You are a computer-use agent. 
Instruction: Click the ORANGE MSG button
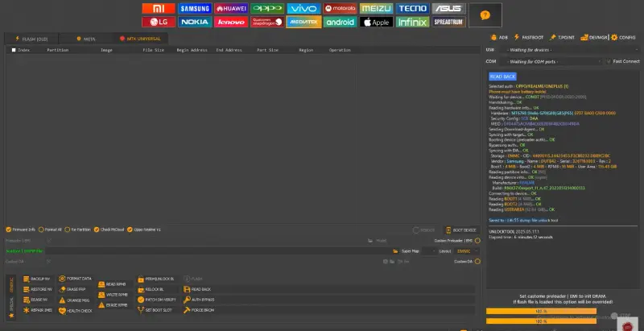(74, 300)
